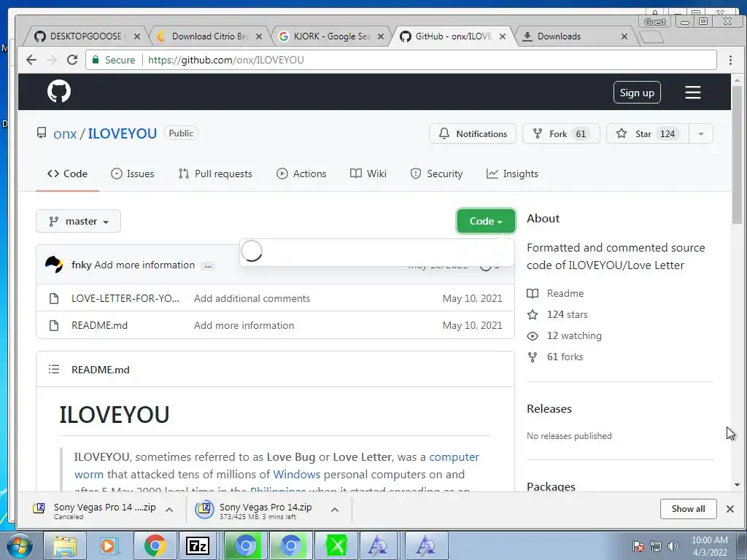Open the GitHub home logo
The height and width of the screenshot is (560, 747).
(59, 91)
